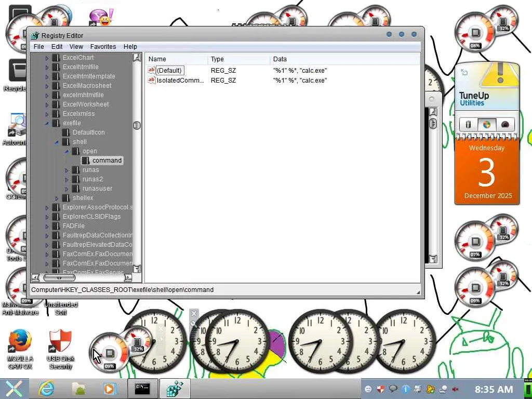532x399 pixels.
Task: Click the tree horizontal scrollbar left arrow
Action: 35,278
